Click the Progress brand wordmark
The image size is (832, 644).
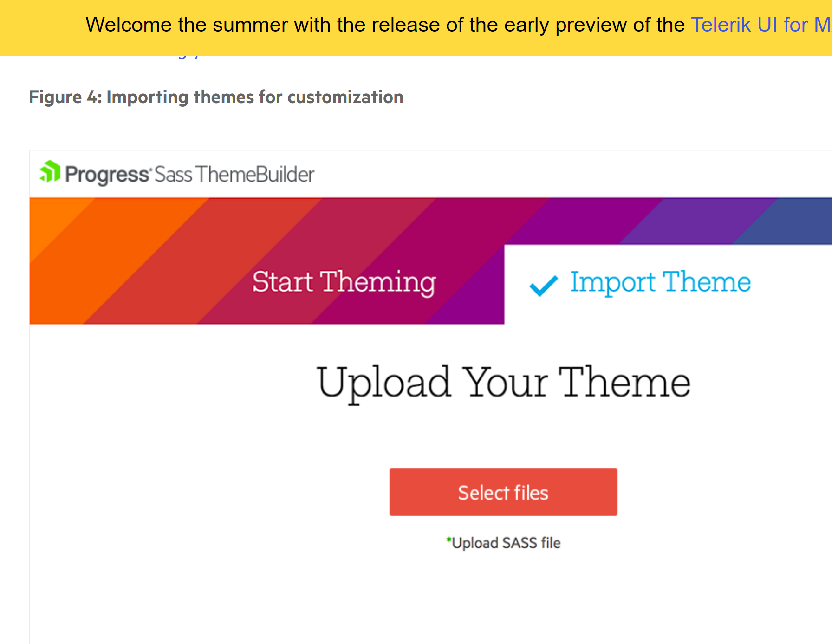point(107,175)
